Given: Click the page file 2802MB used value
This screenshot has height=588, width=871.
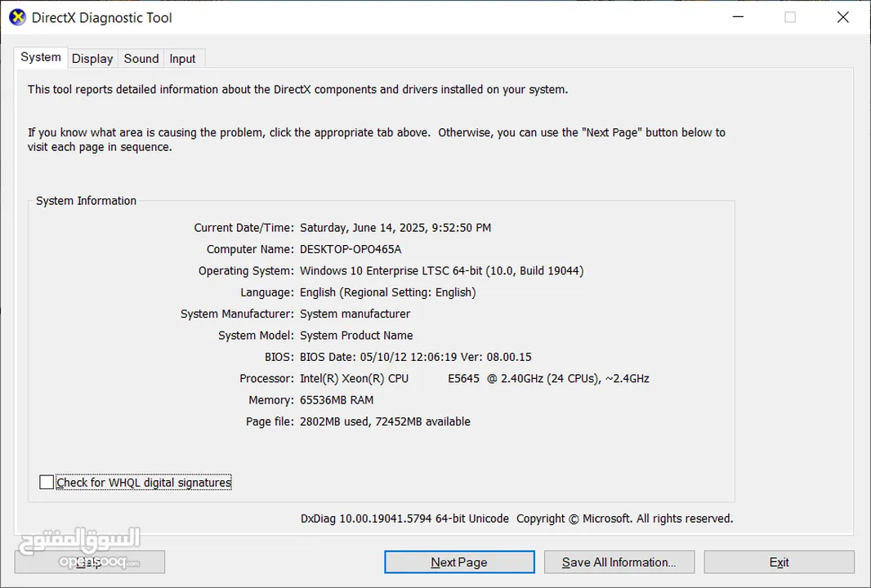Looking at the screenshot, I should click(x=385, y=422).
